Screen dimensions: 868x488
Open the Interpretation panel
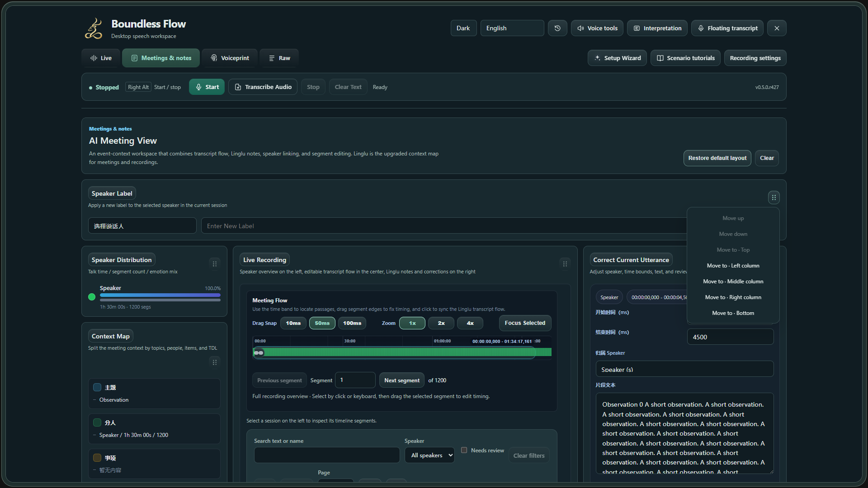pos(657,28)
